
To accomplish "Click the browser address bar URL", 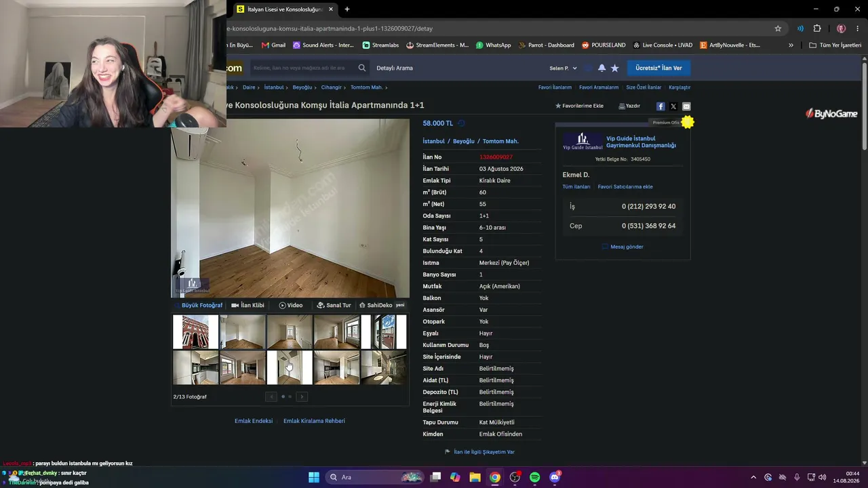I will click(330, 28).
